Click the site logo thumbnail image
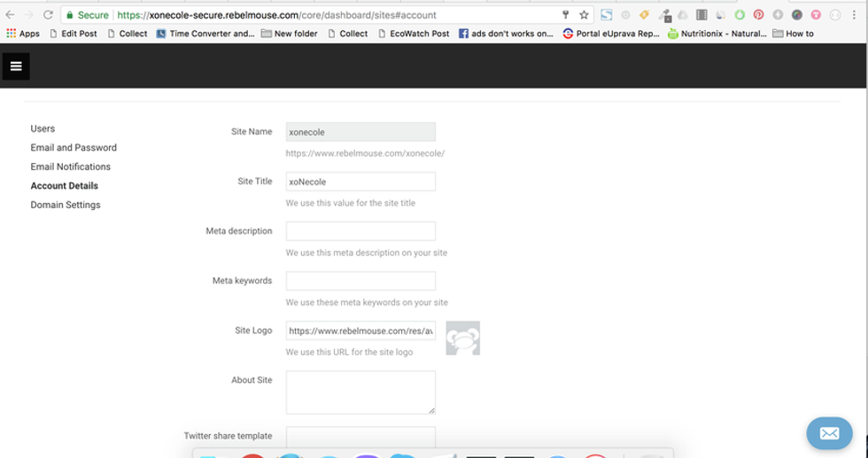Viewport: 868px width, 458px height. 462,338
